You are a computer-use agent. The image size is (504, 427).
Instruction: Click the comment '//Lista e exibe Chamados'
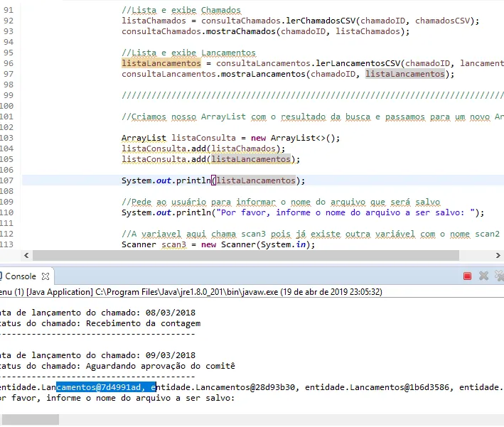(181, 10)
